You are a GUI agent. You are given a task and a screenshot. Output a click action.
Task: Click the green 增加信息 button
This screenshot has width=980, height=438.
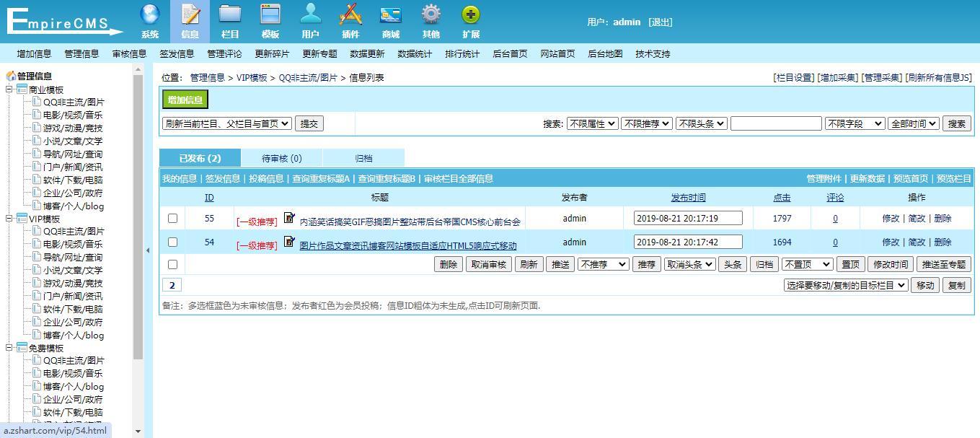click(x=185, y=100)
